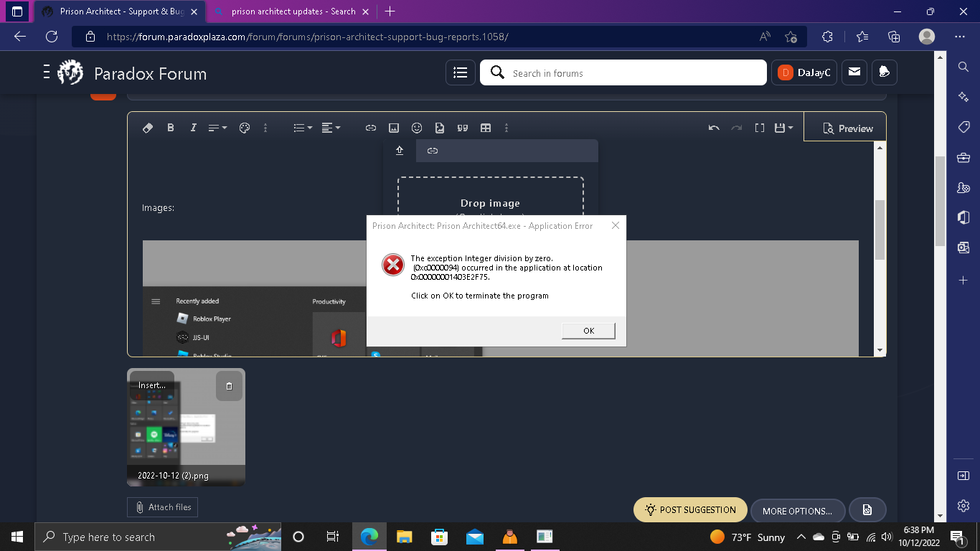Refresh the page

click(x=52, y=37)
